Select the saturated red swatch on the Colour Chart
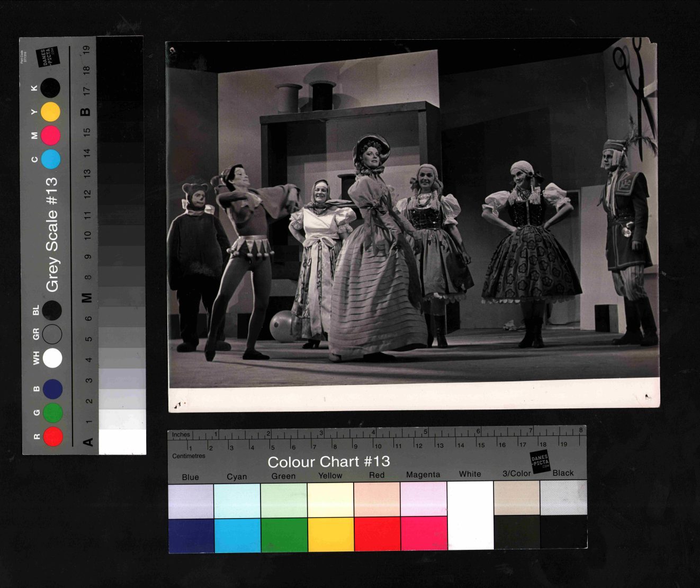The height and width of the screenshot is (588, 700). coord(377,535)
